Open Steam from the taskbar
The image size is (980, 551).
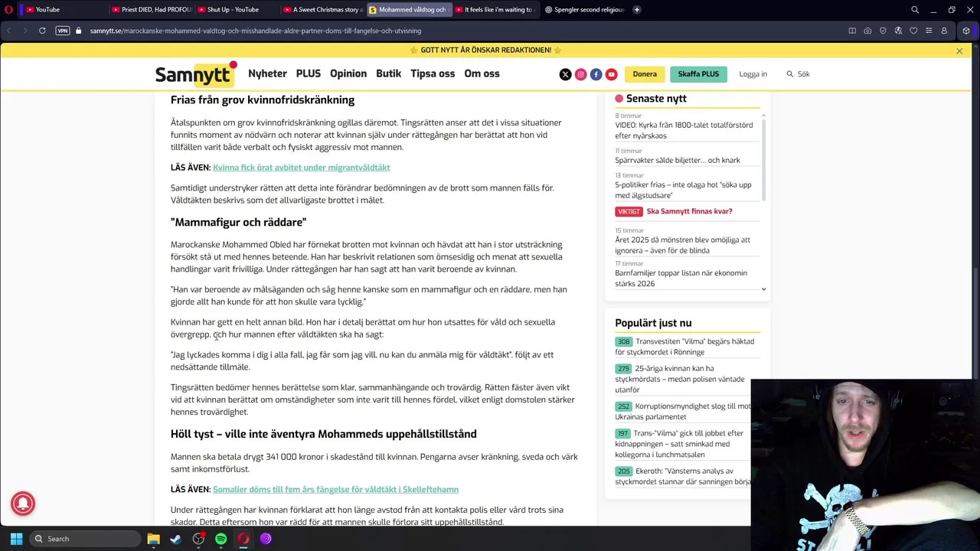coord(175,539)
